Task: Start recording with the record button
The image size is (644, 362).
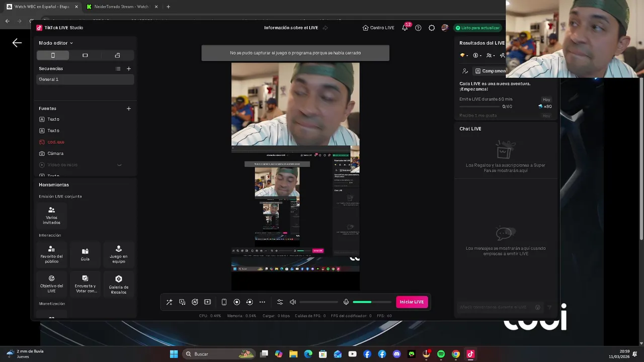Action: [236, 302]
